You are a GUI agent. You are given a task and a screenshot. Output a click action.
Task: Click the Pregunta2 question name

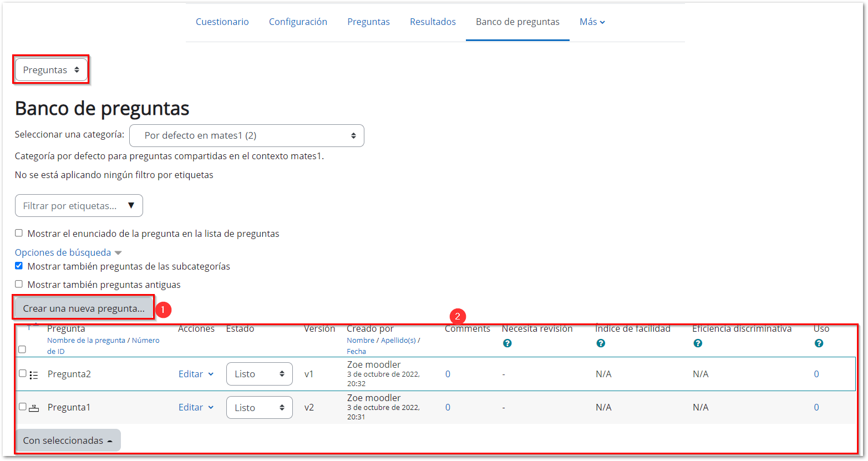coord(69,374)
